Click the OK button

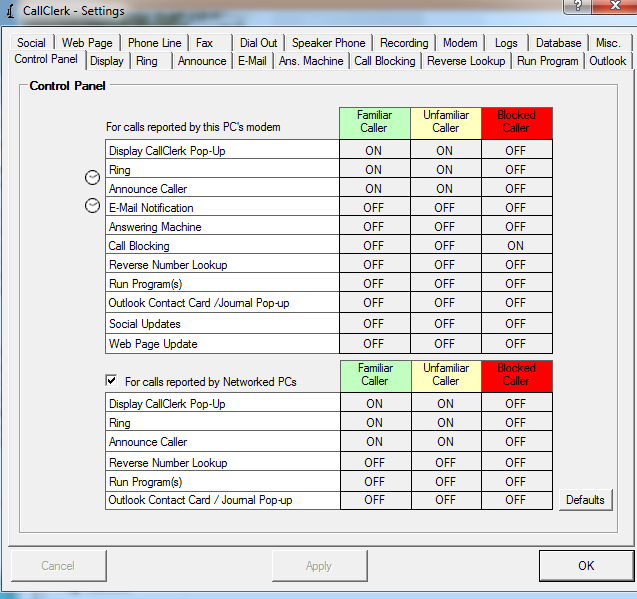tap(586, 565)
